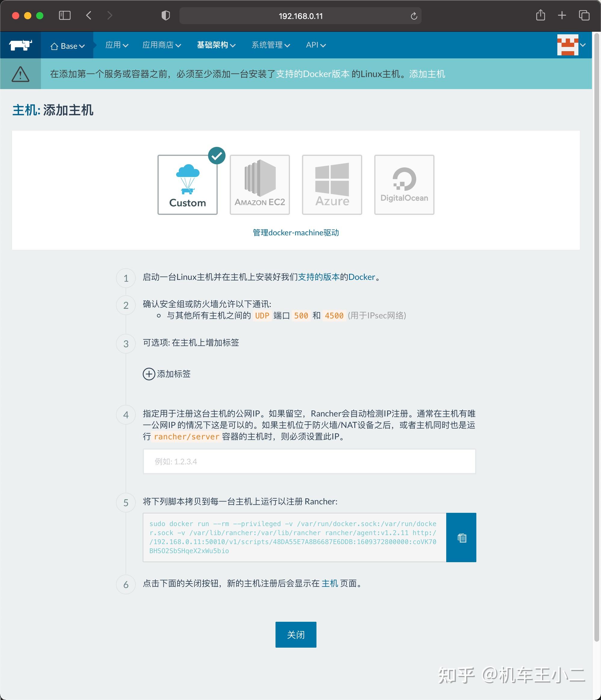This screenshot has width=601, height=700.
Task: Click the Safari sidebar toggle icon
Action: click(64, 16)
